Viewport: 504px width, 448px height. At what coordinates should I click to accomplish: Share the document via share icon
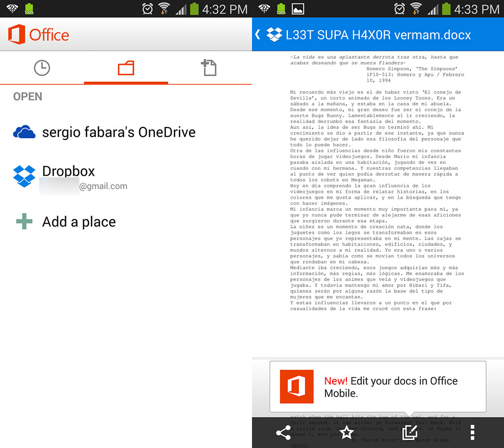coord(283,433)
